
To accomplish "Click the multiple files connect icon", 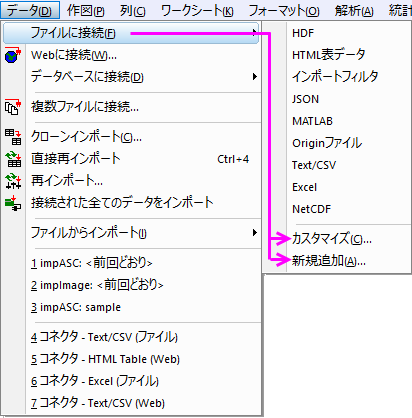I will pos(13,107).
